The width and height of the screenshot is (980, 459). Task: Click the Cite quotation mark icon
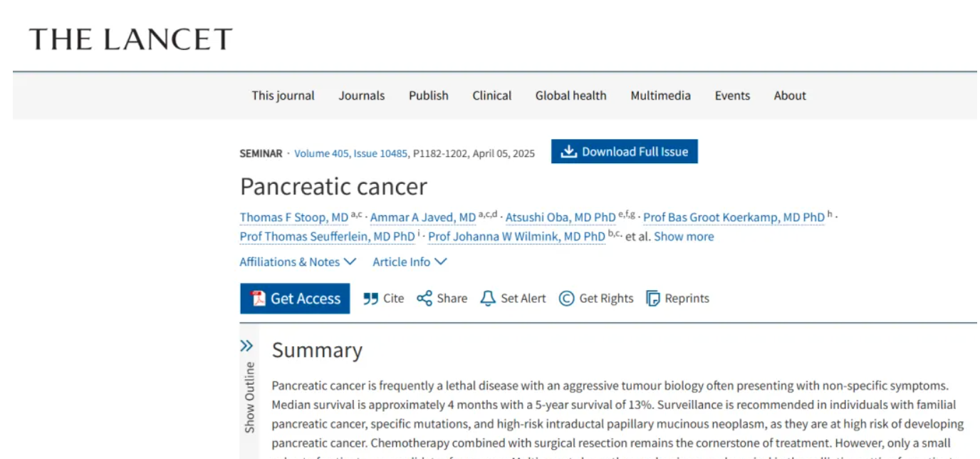370,299
